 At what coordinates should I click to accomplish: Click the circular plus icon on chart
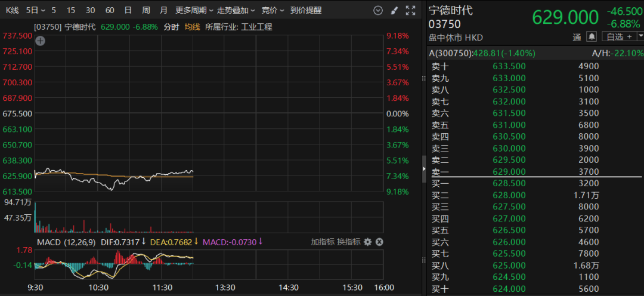40,41
